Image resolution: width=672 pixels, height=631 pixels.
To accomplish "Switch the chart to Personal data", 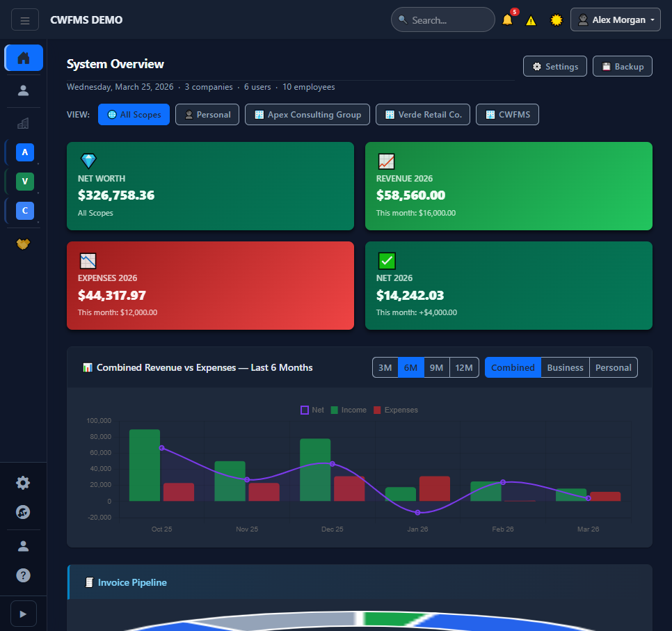I will point(613,367).
